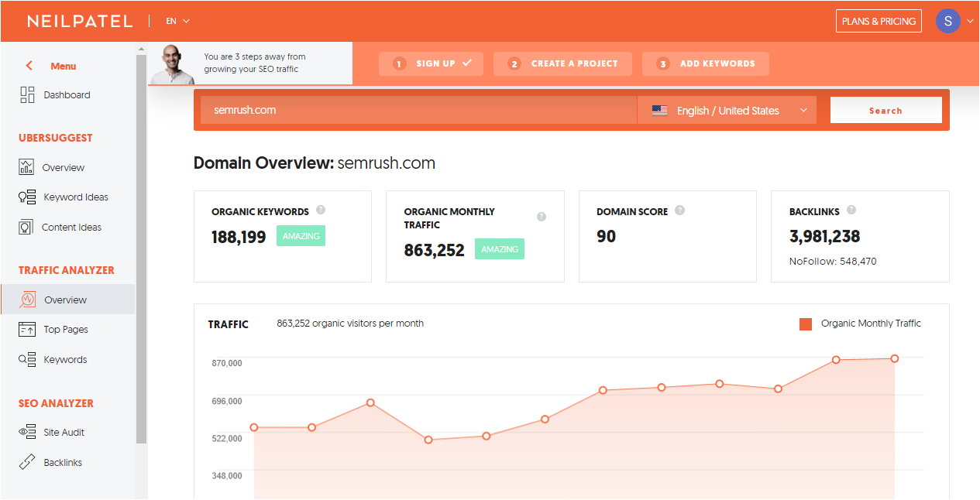
Task: Click the Add Keywords step button
Action: coord(705,63)
